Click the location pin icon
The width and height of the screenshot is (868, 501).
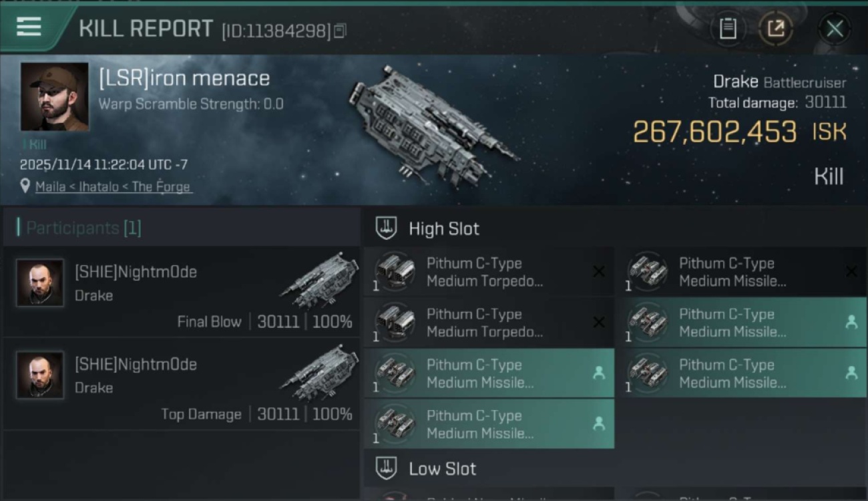coord(25,186)
